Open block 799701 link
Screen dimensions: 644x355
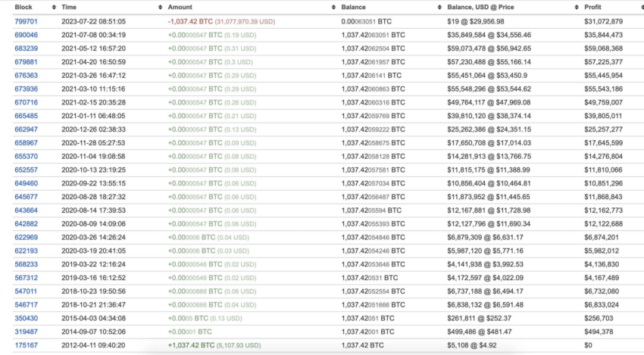click(26, 21)
